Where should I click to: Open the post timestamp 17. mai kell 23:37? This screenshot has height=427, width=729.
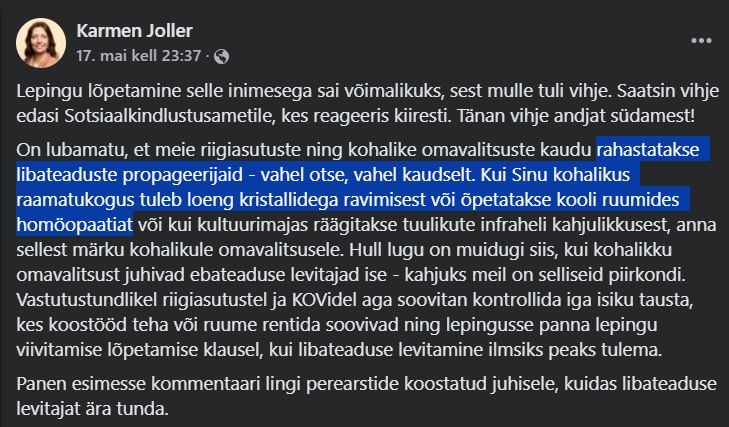click(x=139, y=56)
